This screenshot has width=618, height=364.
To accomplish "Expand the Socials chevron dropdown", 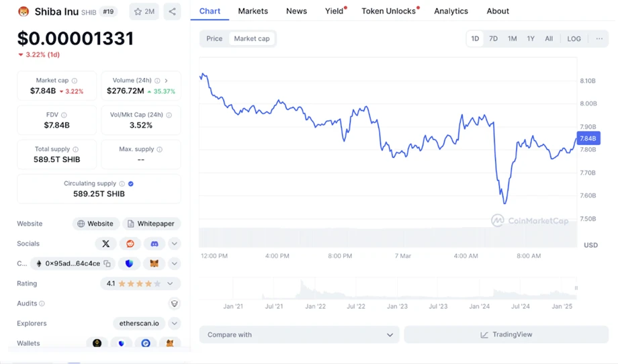I will click(174, 244).
